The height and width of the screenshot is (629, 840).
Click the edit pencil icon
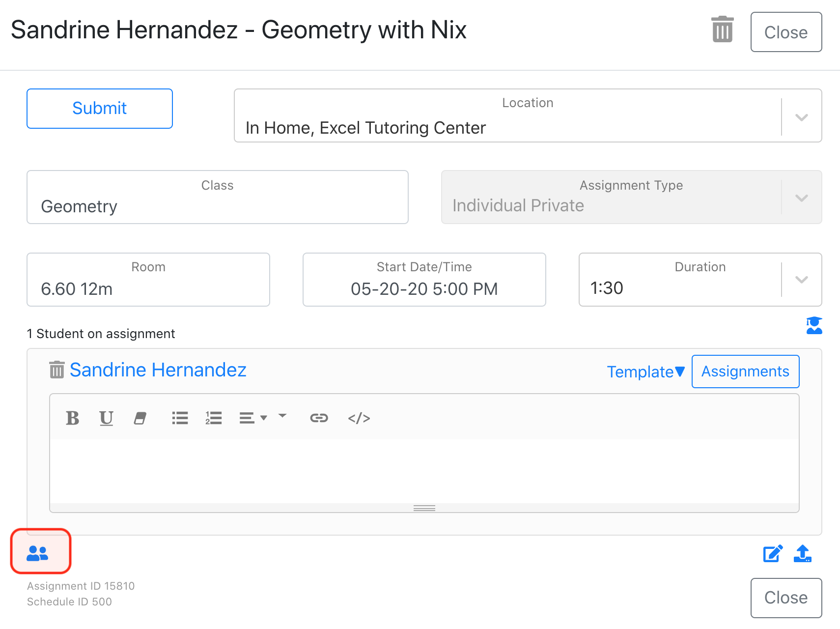(x=773, y=554)
